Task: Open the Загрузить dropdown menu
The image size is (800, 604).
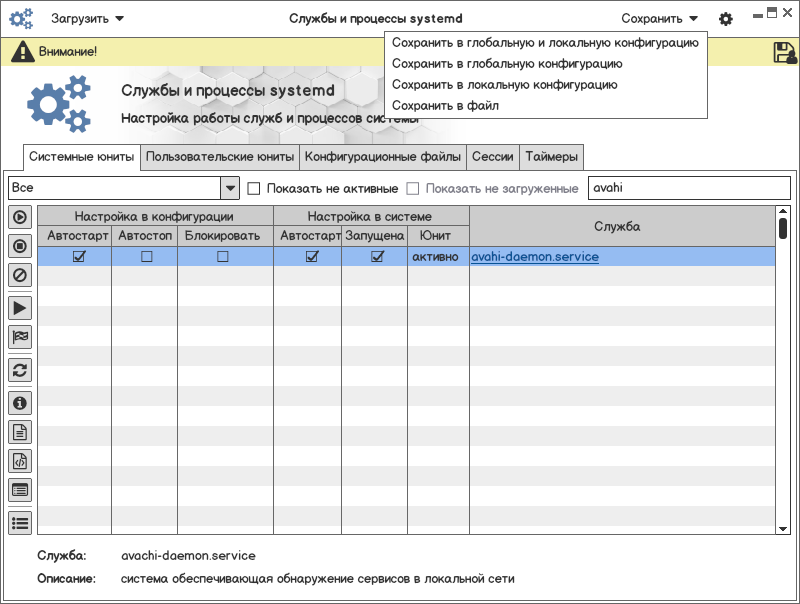Action: [87, 18]
